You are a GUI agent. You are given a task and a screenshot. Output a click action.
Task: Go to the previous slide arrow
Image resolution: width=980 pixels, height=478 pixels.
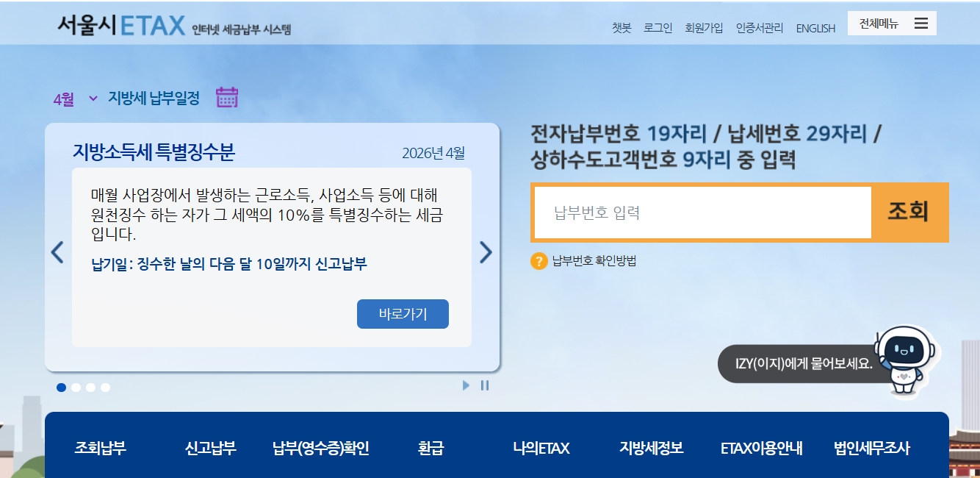pos(57,253)
